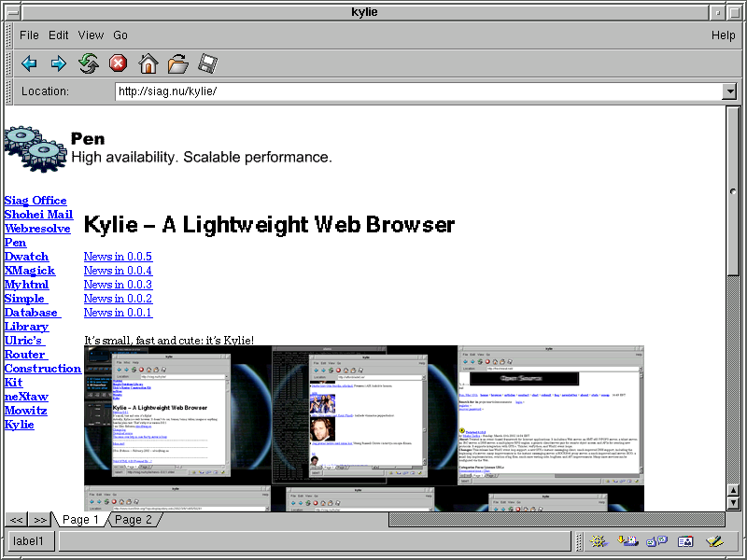The width and height of the screenshot is (747, 560).
Task: Open the address book card status icon
Action: tap(685, 541)
